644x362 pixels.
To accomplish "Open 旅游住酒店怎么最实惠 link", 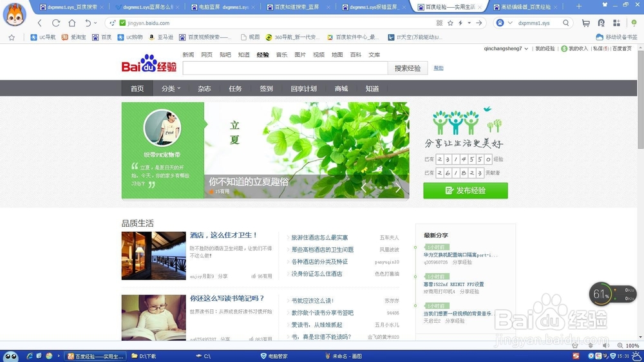I will click(x=319, y=238).
